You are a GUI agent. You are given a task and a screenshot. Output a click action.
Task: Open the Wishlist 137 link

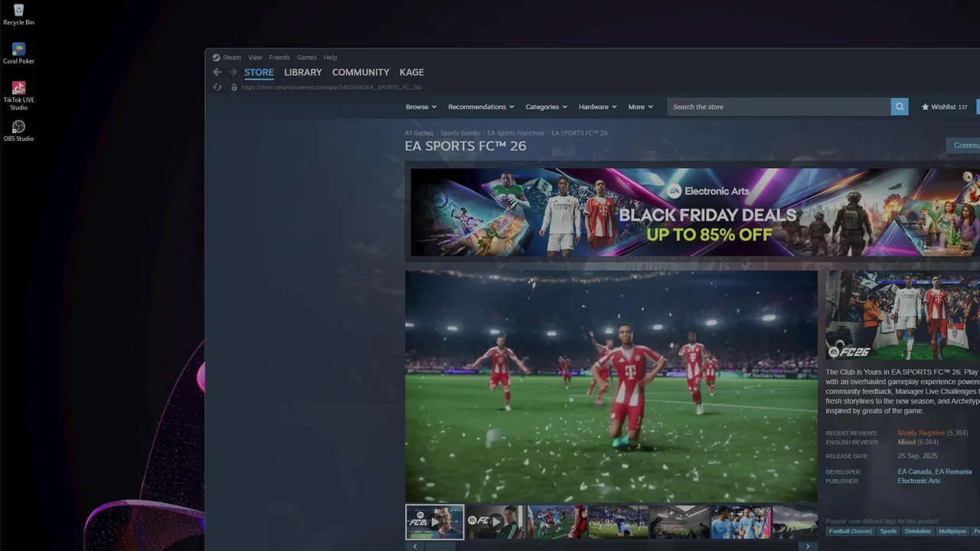tap(945, 107)
